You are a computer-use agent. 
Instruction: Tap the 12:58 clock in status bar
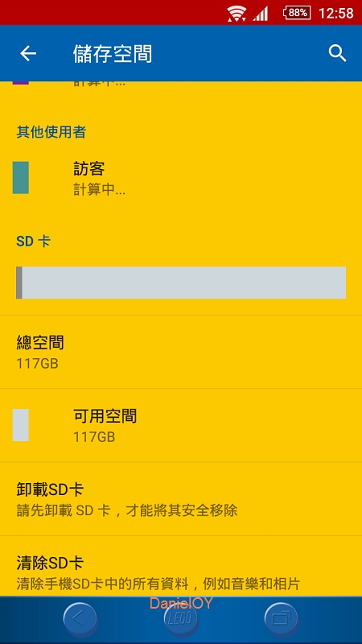click(x=335, y=13)
